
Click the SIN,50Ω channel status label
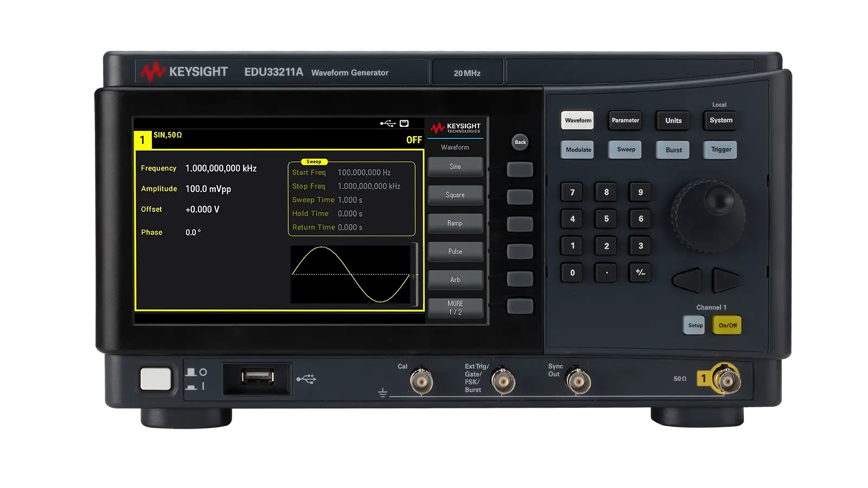click(168, 135)
